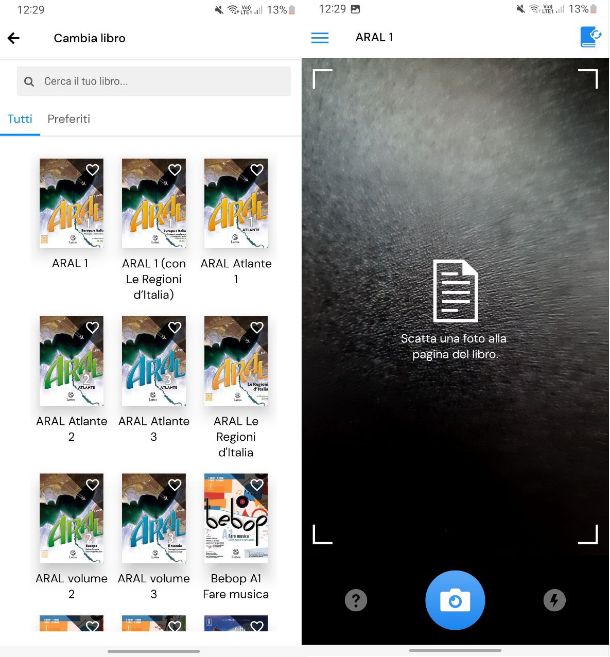Click the 'Bebop A1 Fare musica' title text

(x=236, y=586)
